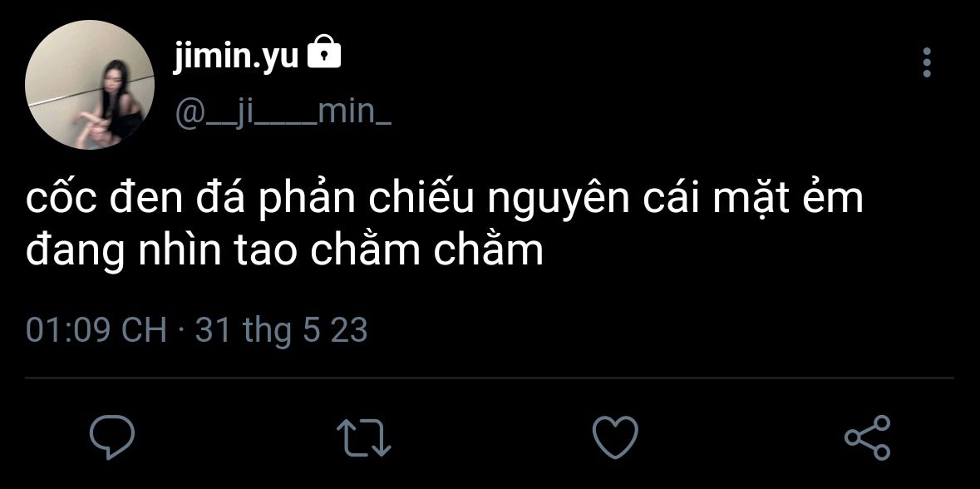Expand post options with the vertical ellipsis
This screenshot has height=489, width=980.
[x=927, y=62]
